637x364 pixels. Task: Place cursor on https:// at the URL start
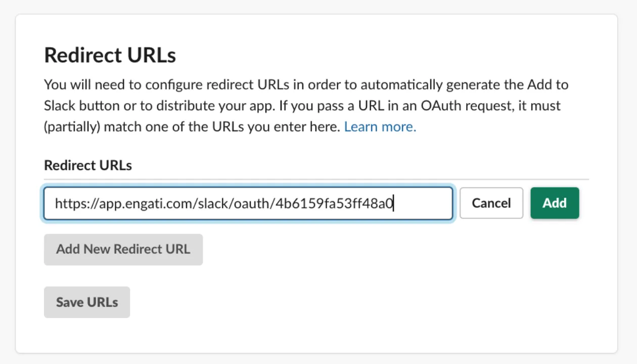[75, 204]
